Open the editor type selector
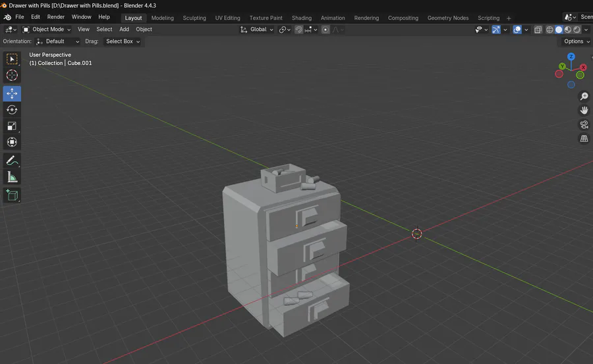The image size is (593, 364). pos(10,30)
